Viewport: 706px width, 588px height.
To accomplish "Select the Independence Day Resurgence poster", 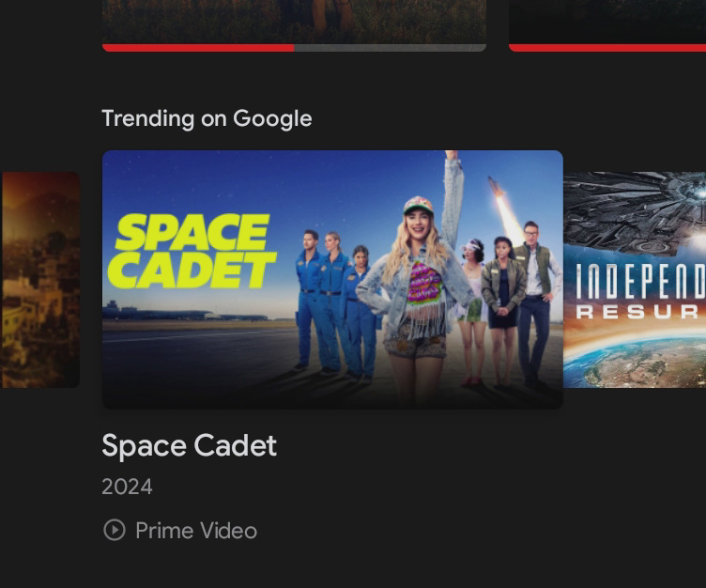I will [635, 280].
